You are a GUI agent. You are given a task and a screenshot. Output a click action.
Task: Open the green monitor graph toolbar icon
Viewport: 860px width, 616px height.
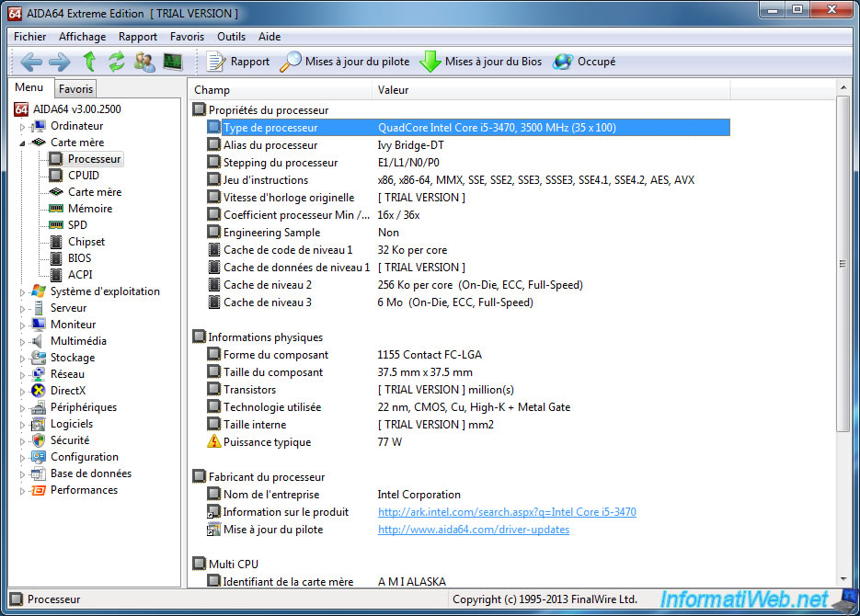(173, 62)
